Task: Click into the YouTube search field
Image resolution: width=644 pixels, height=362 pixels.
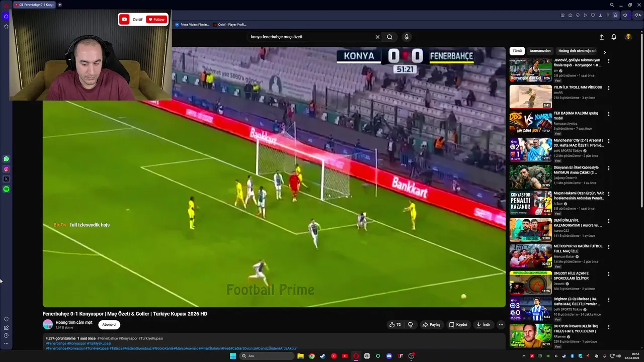Action: tap(311, 37)
